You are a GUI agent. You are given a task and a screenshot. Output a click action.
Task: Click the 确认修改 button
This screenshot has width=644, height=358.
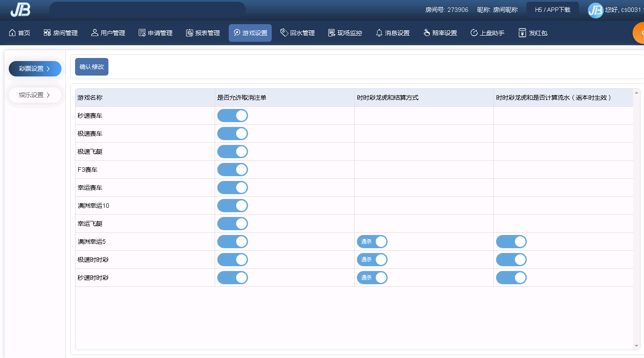pyautogui.click(x=92, y=67)
